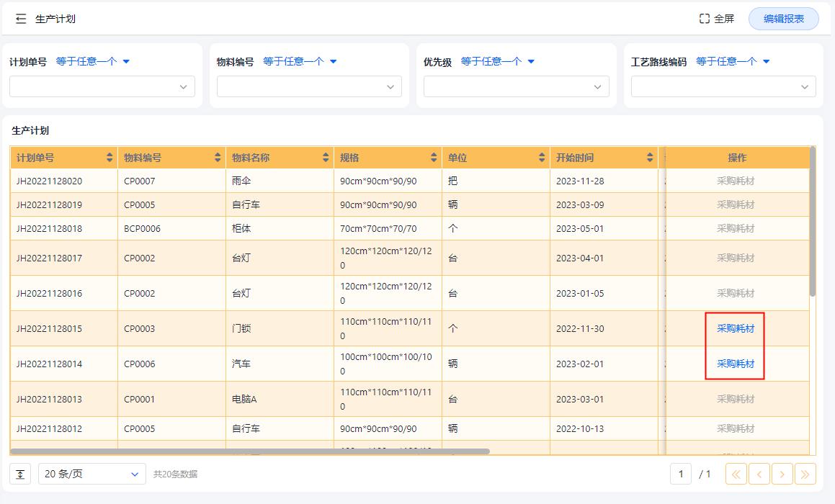Click the fullscreen icon next to 全屏
Viewport: 835px width, 504px height.
(x=704, y=18)
